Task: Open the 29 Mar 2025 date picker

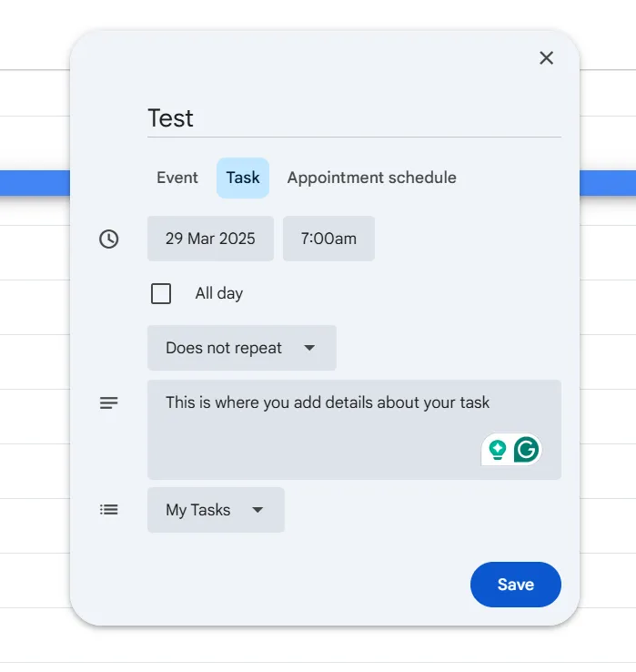Action: pos(210,239)
